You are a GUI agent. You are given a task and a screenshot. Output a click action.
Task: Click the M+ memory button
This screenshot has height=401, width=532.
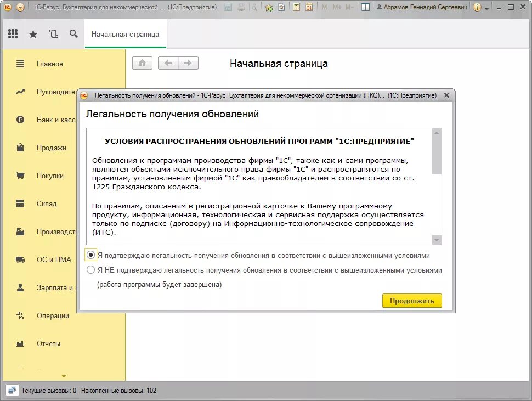click(x=337, y=7)
